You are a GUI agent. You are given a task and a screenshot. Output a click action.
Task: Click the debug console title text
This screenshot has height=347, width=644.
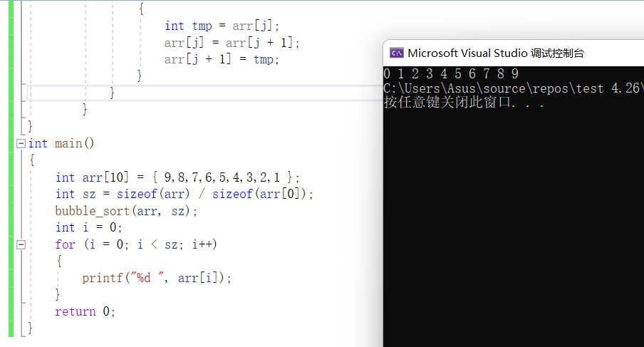tap(496, 53)
